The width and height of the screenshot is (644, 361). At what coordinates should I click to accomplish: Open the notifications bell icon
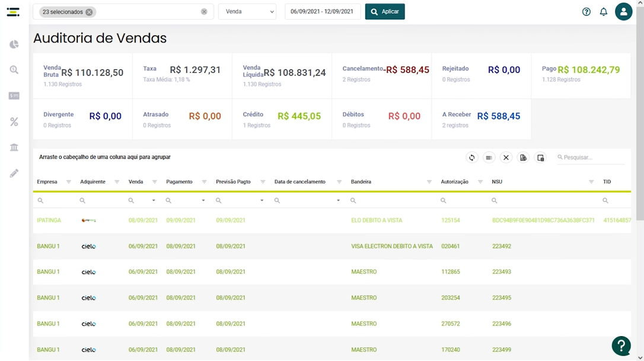coord(603,11)
